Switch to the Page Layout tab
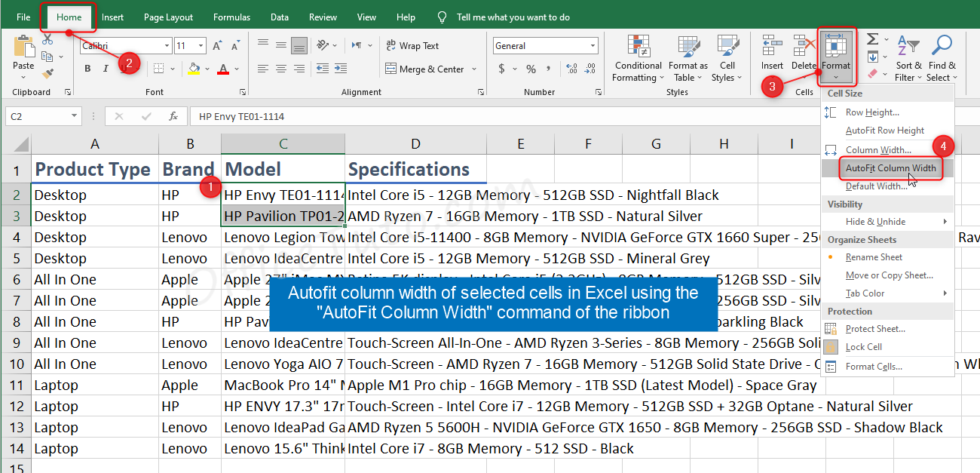This screenshot has width=980, height=473. pyautogui.click(x=168, y=17)
